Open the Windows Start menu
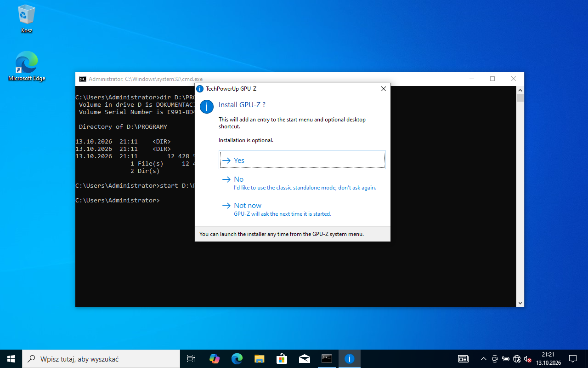This screenshot has width=588, height=368. tap(11, 359)
